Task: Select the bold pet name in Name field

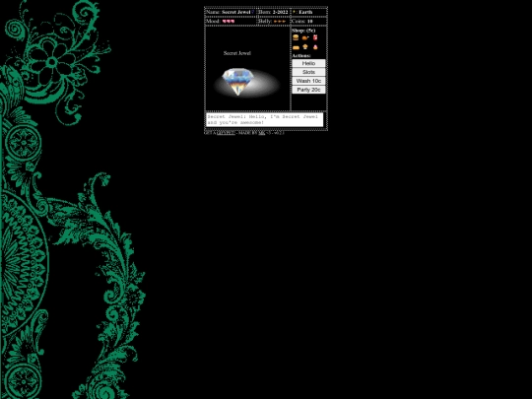Action: pos(236,12)
